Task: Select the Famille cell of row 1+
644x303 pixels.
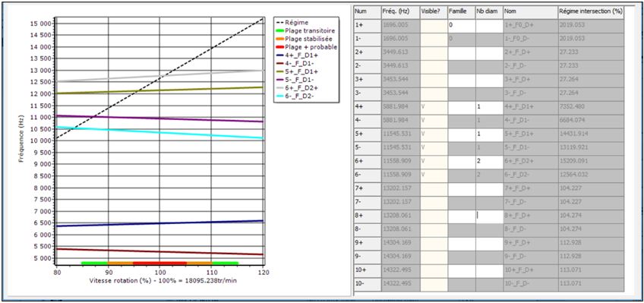Action: click(x=462, y=24)
